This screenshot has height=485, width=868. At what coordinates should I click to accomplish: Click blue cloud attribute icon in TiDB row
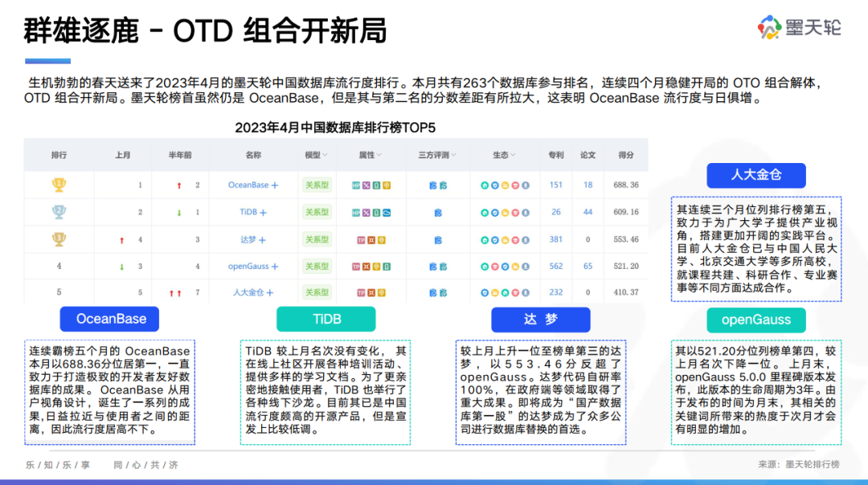tap(387, 212)
